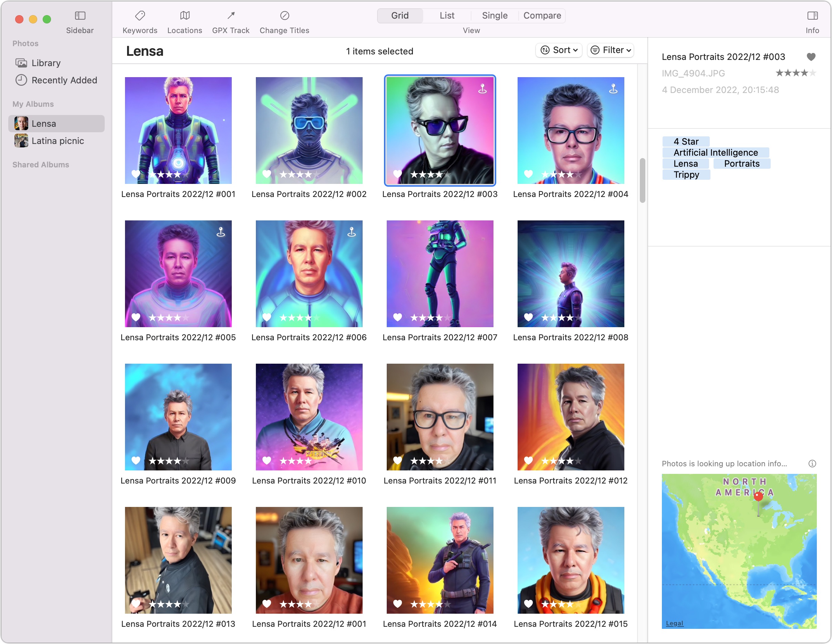Select the Latina picnic album
The image size is (832, 644).
(x=57, y=141)
